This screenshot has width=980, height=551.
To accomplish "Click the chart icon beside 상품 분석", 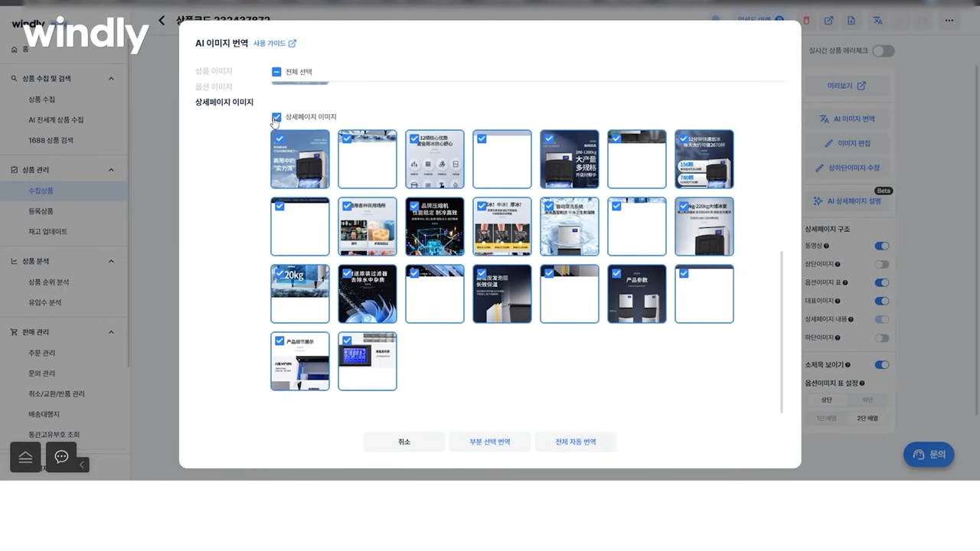I will 15,261.
